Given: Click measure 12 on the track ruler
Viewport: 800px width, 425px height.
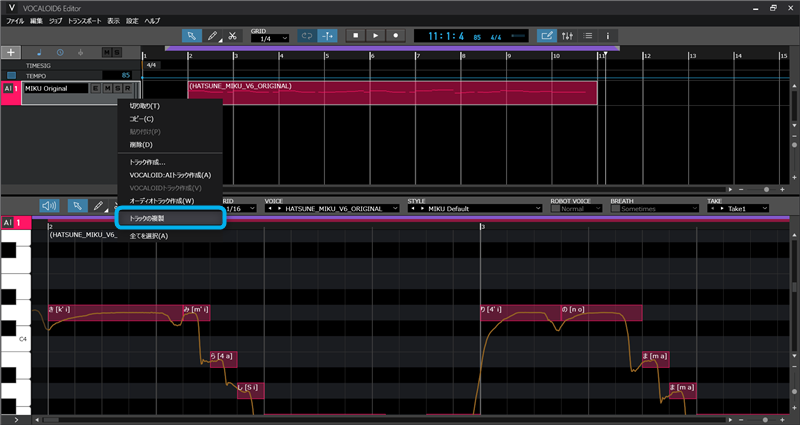Looking at the screenshot, I should tap(647, 55).
